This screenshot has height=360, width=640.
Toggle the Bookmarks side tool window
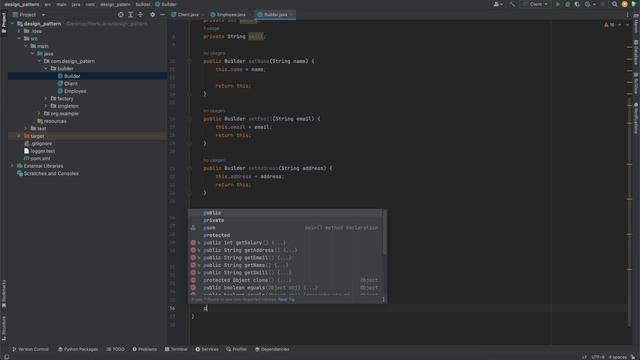click(4, 294)
